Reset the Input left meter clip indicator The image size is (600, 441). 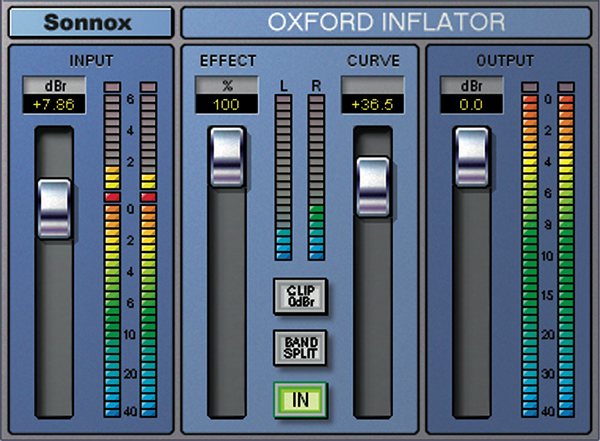click(x=112, y=87)
